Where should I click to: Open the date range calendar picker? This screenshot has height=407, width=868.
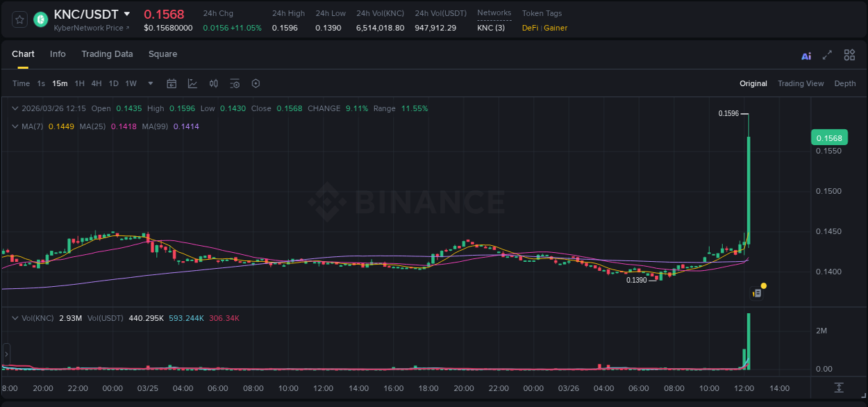(172, 83)
